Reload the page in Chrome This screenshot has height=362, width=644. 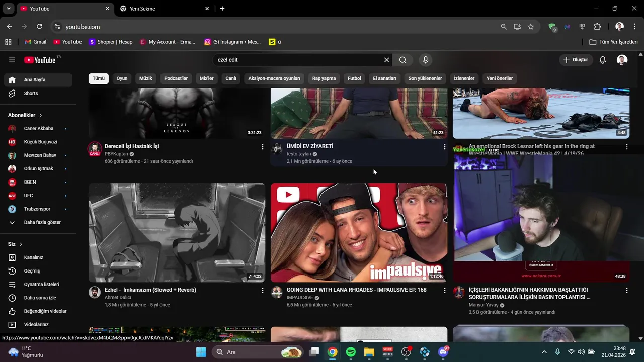click(39, 27)
